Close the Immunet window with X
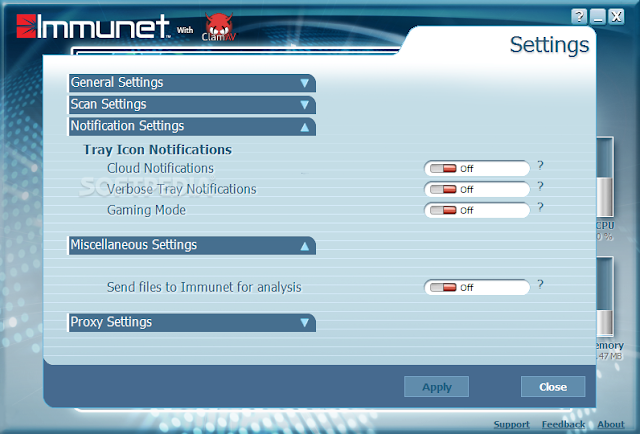Image resolution: width=640 pixels, height=434 pixels. click(616, 17)
